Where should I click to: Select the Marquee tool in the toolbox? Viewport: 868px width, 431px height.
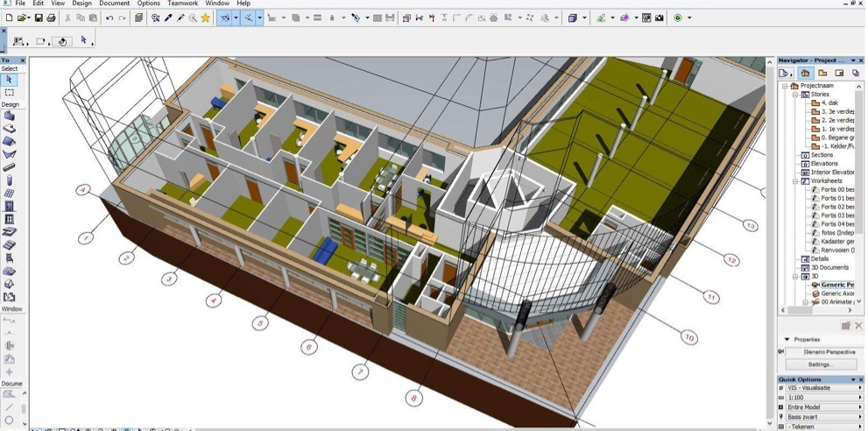(x=10, y=92)
